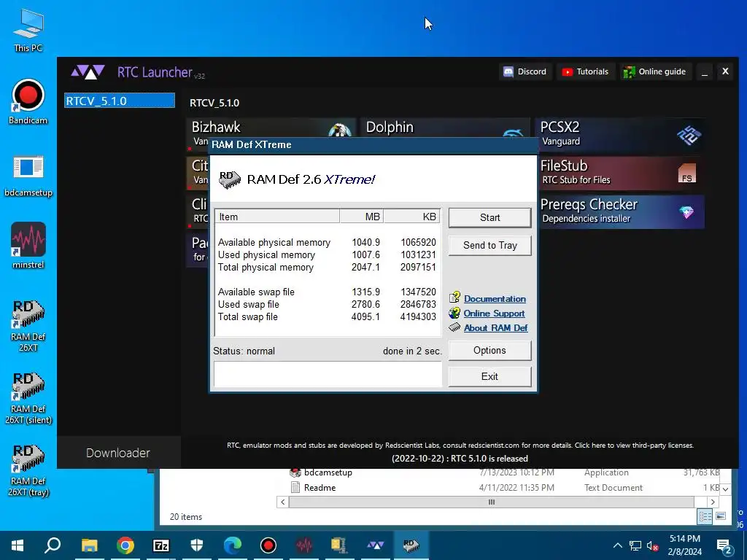The width and height of the screenshot is (747, 560).
Task: Open This PC desktop icon
Action: [28, 31]
